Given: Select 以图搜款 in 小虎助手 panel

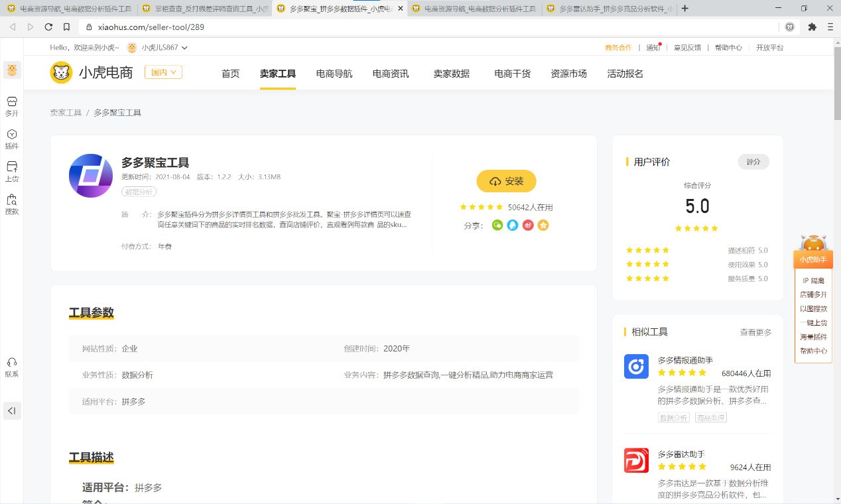Looking at the screenshot, I should tap(813, 308).
